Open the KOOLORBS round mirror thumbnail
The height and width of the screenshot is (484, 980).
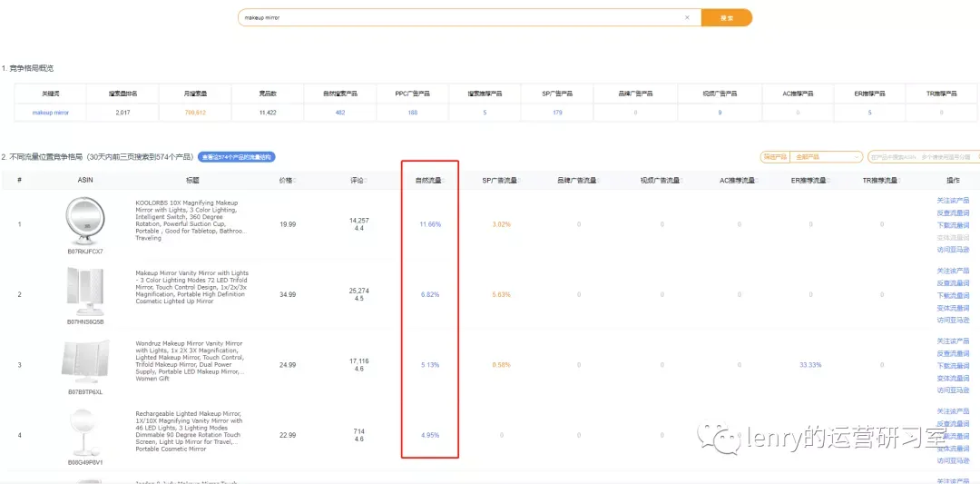pyautogui.click(x=85, y=221)
